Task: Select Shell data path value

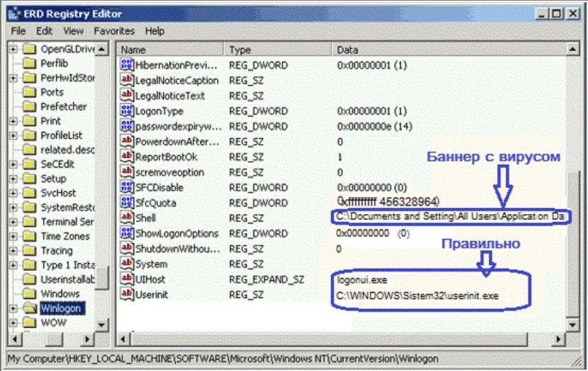Action: click(x=450, y=216)
